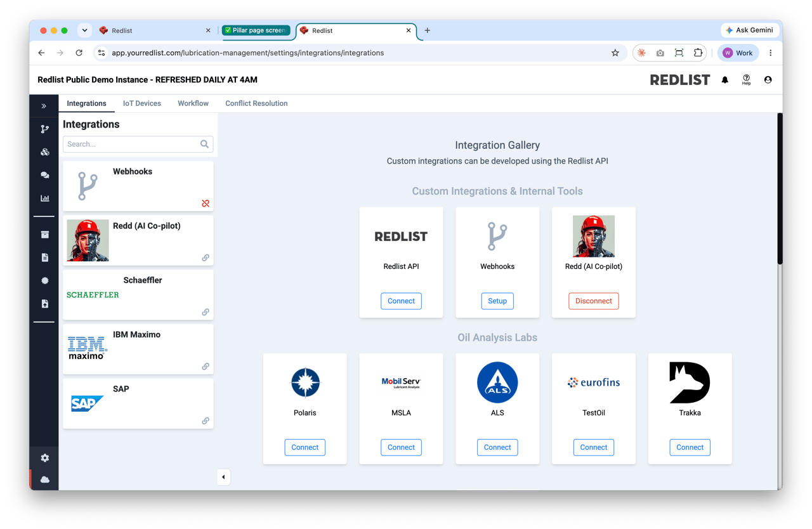This screenshot has width=812, height=529.
Task: Click the Ask Gemini button
Action: pos(750,30)
